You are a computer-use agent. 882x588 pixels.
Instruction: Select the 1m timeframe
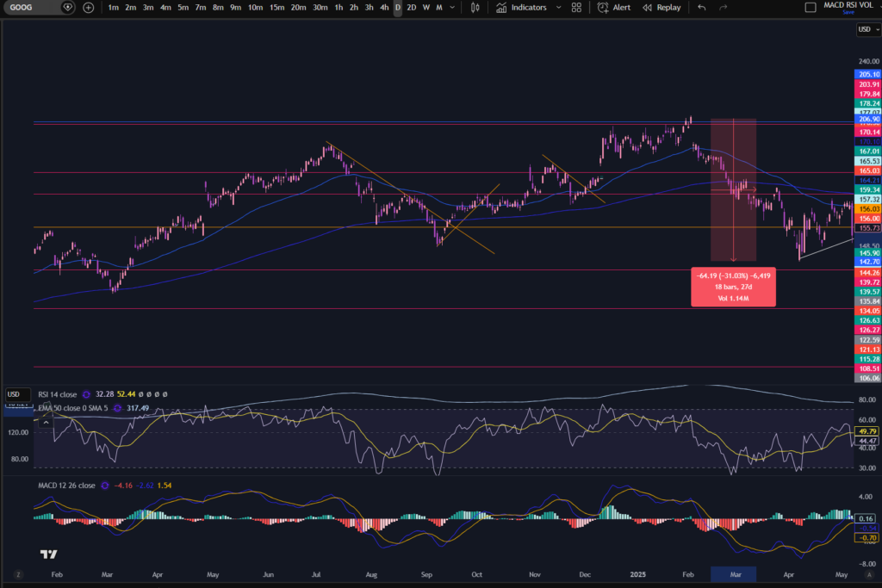[x=114, y=7]
